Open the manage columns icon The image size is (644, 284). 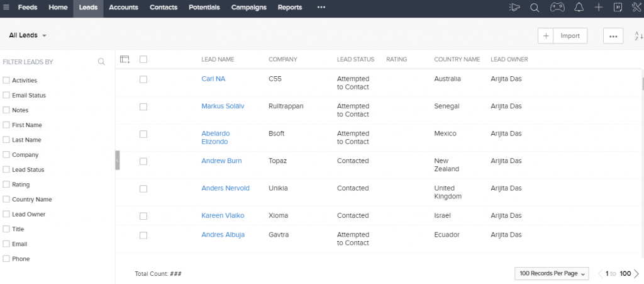click(x=125, y=59)
